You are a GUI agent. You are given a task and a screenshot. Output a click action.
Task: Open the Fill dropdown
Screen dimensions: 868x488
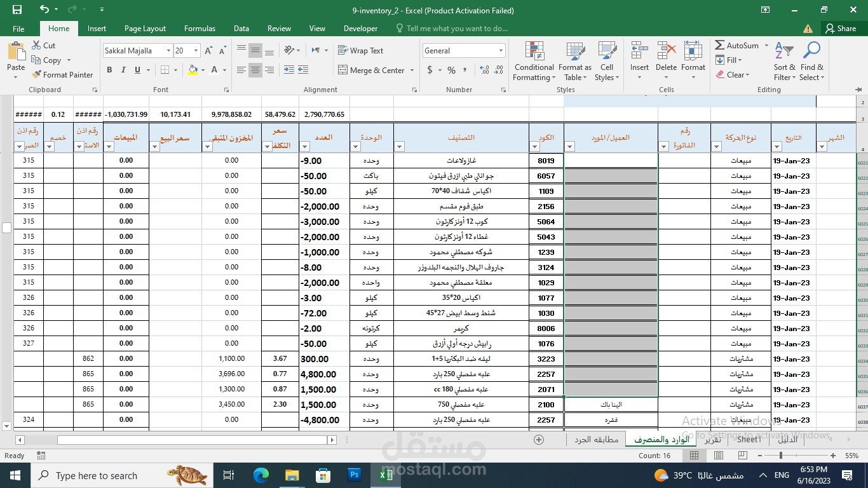729,60
